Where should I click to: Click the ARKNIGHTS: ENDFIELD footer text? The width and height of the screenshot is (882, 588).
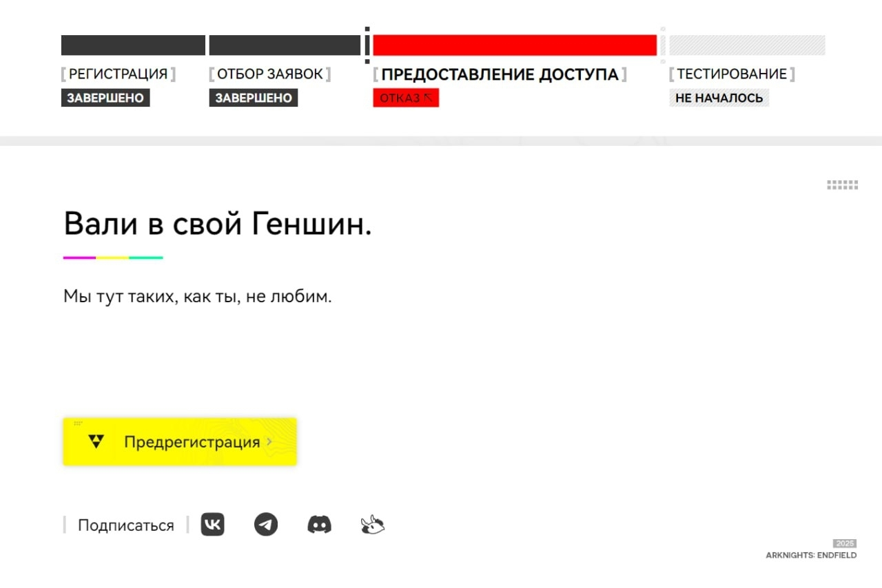coord(811,555)
